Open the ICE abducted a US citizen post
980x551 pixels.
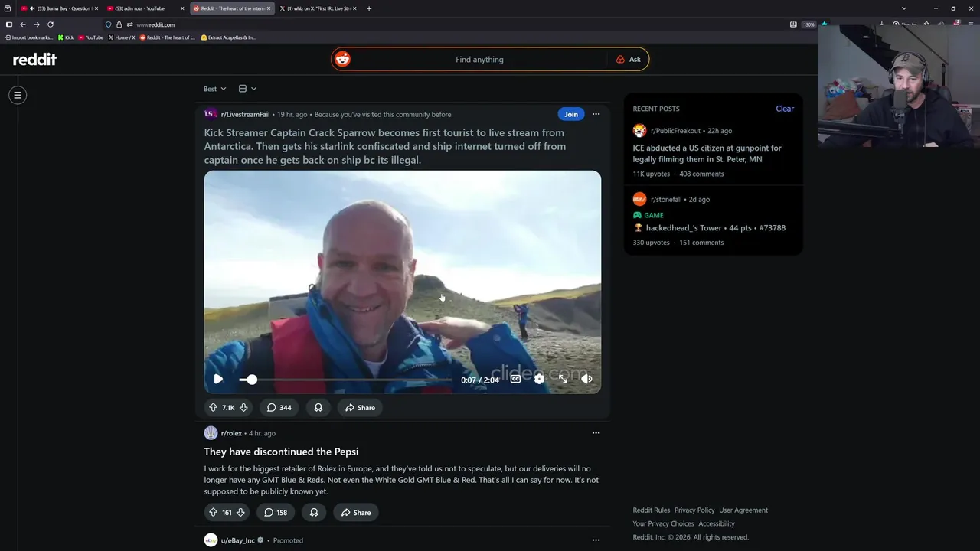pos(707,154)
